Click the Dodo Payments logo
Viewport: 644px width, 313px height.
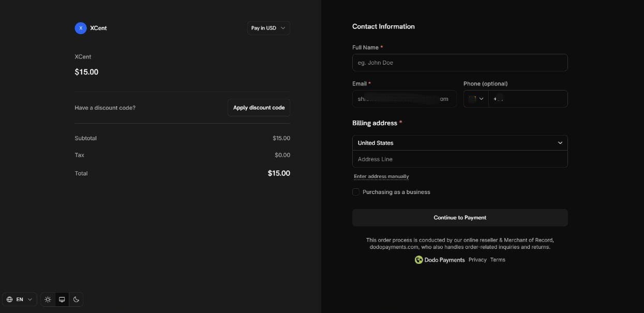[418, 260]
